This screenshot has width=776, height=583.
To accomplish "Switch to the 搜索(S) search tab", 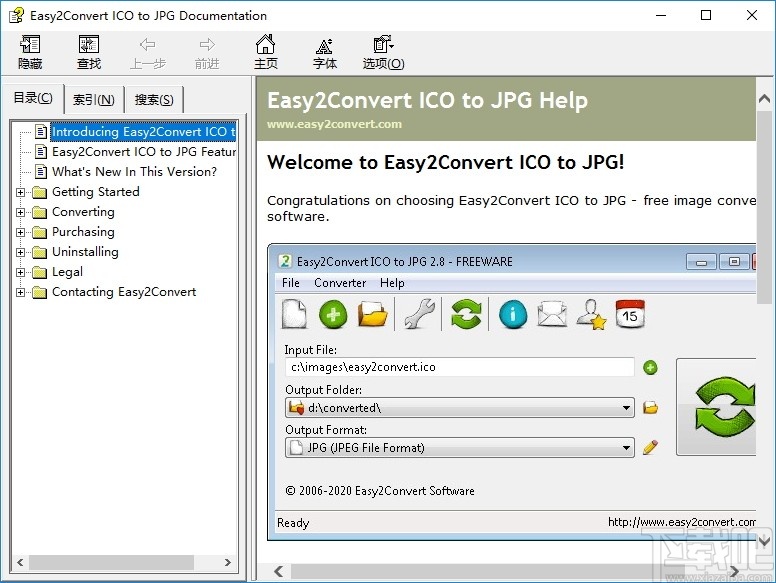I will [154, 100].
